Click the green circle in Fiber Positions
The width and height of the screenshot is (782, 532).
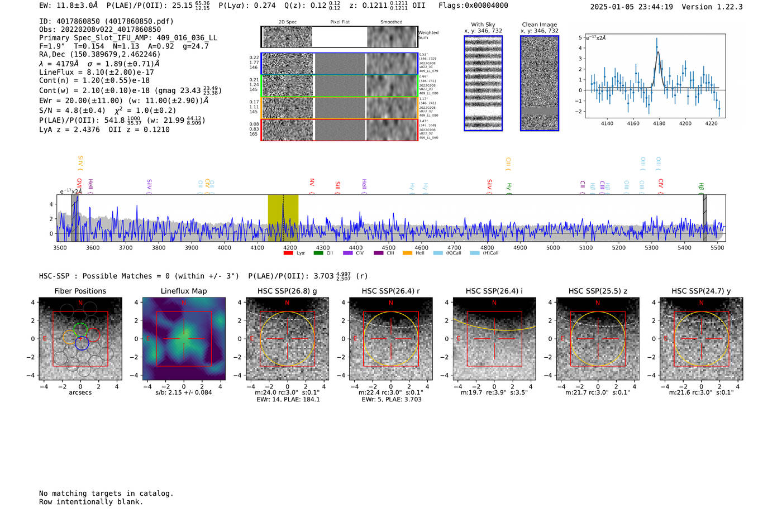80,329
